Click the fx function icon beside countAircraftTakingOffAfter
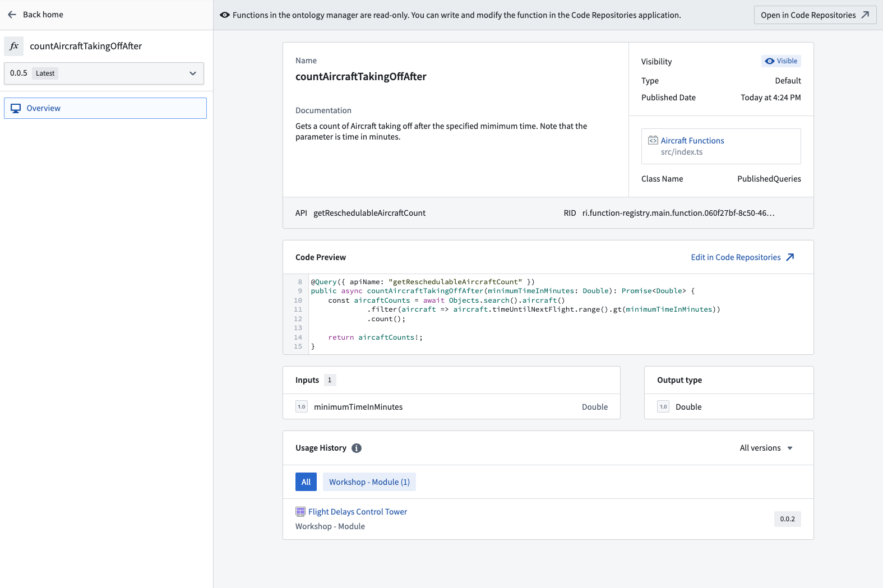Viewport: 883px width, 588px height. (x=14, y=46)
